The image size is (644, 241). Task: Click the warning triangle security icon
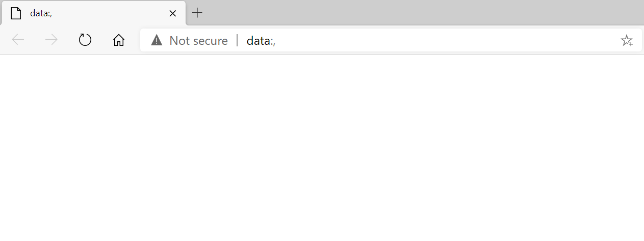click(x=157, y=40)
